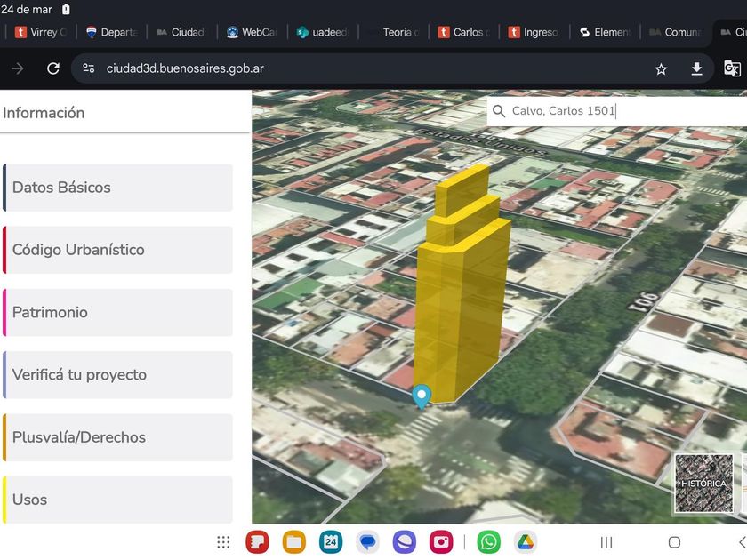Viewport: 747px width, 560px height.
Task: Expand the Datos Básicos section
Action: coord(118,188)
